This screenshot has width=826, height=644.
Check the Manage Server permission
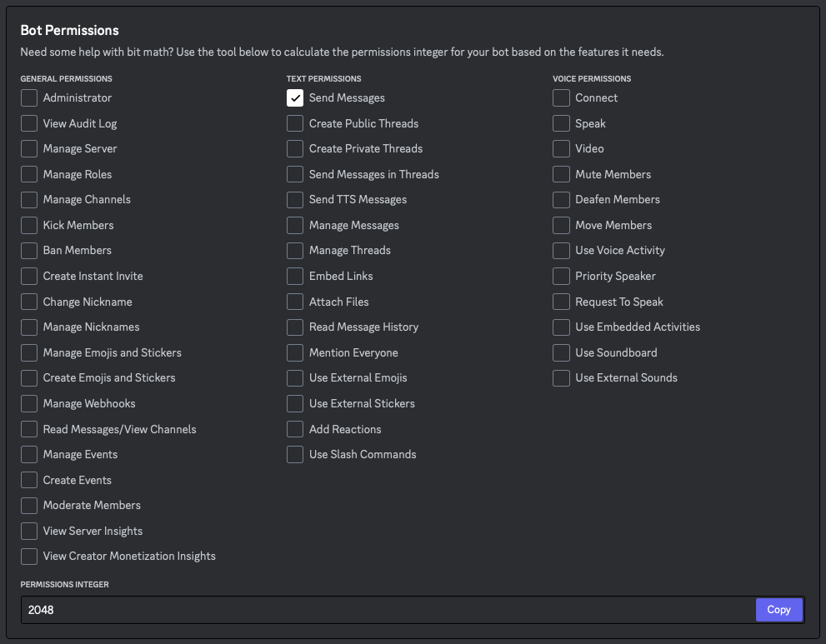point(29,148)
